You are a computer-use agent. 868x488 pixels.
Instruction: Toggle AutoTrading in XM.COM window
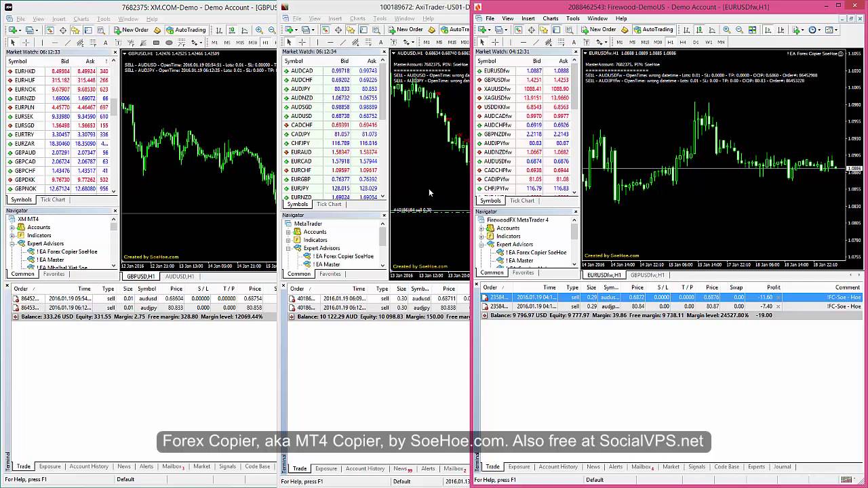click(x=186, y=30)
